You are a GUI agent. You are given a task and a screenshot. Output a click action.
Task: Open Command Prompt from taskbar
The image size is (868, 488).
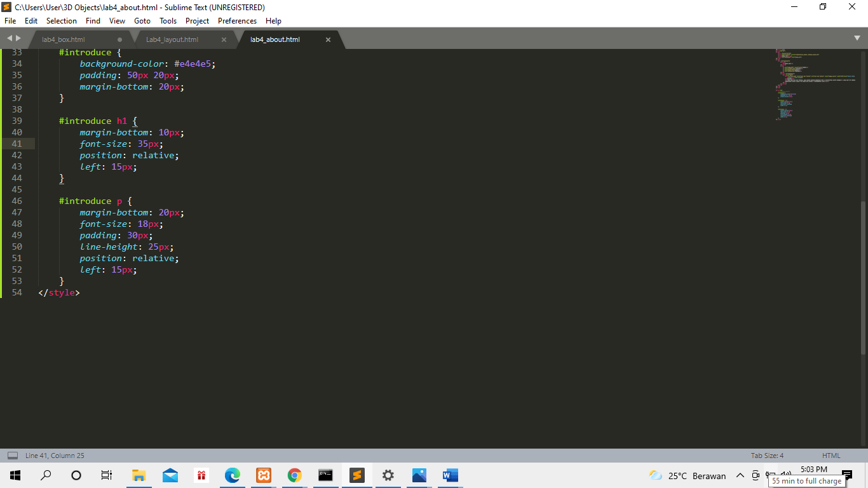pos(325,475)
